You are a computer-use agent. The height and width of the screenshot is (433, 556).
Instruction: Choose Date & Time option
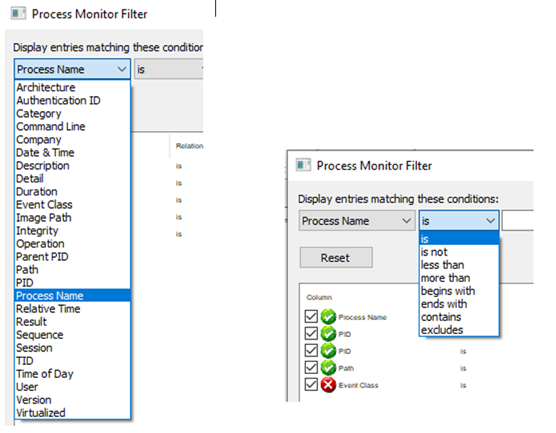pos(72,152)
